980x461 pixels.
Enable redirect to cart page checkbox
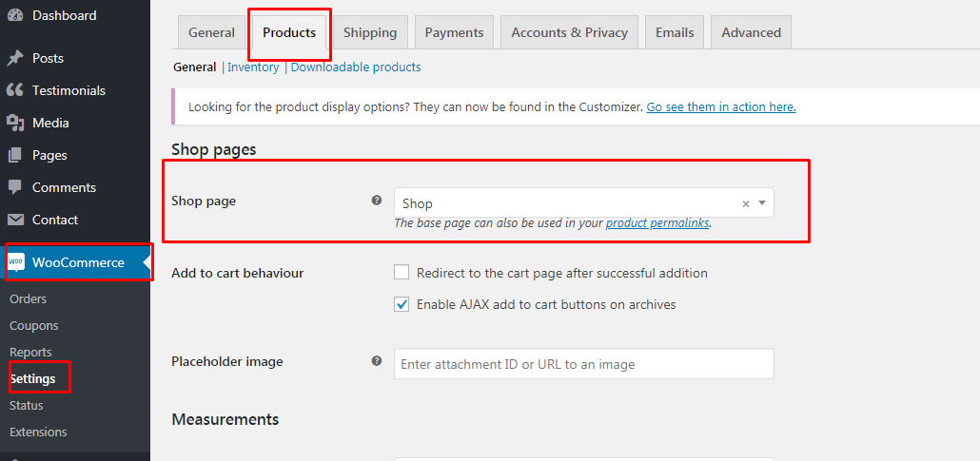402,273
